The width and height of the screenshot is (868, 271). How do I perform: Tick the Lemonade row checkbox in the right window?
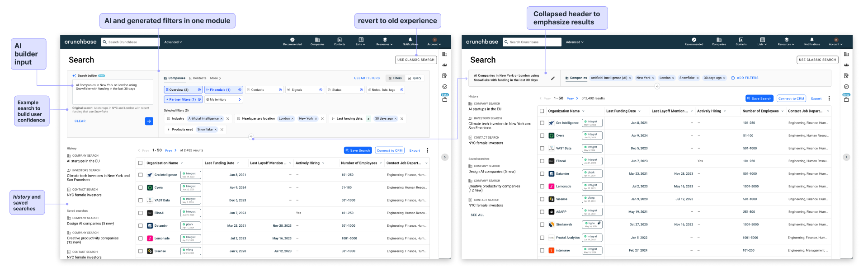(x=542, y=186)
